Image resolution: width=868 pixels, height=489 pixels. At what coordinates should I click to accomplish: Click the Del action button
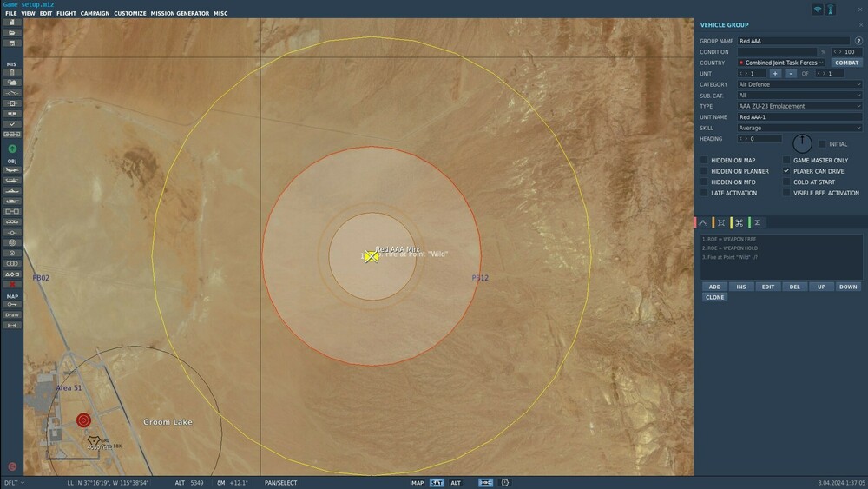point(794,287)
